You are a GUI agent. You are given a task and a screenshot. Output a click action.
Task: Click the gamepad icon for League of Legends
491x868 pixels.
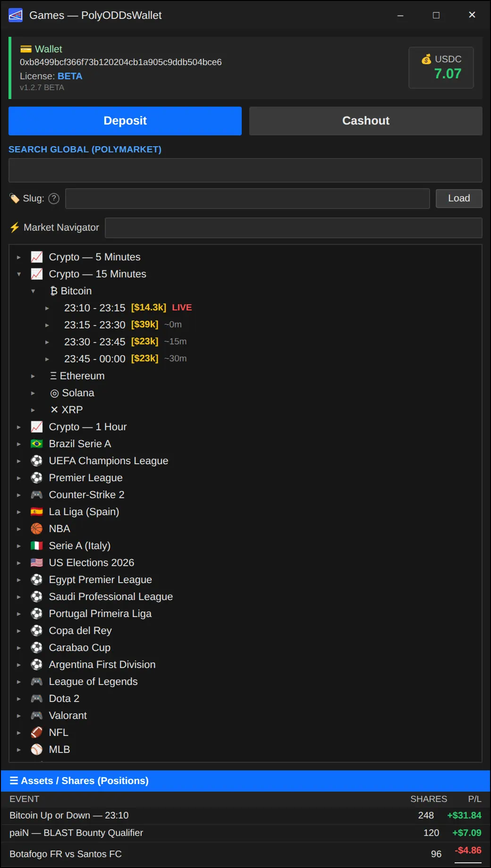coord(37,682)
